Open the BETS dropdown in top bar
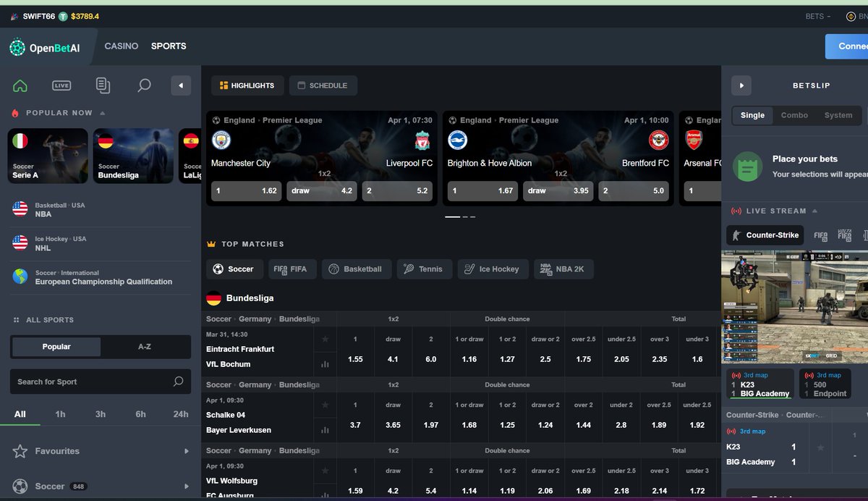Screen dimensions: 868x501 pyautogui.click(x=818, y=17)
